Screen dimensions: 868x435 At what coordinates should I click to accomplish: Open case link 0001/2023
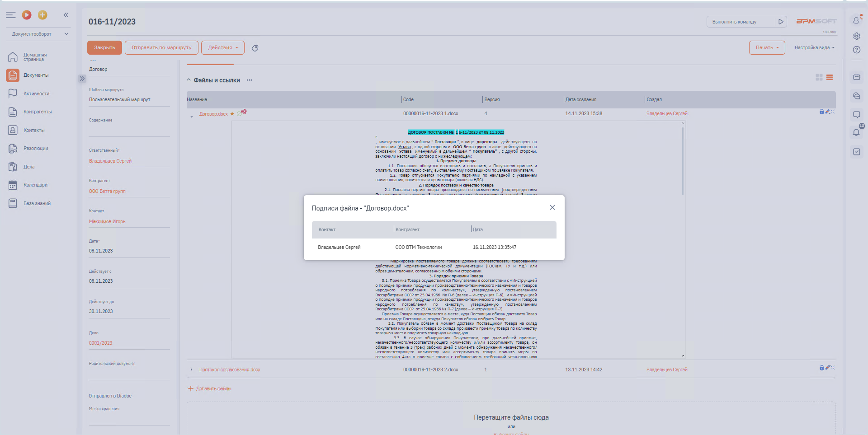pyautogui.click(x=100, y=343)
